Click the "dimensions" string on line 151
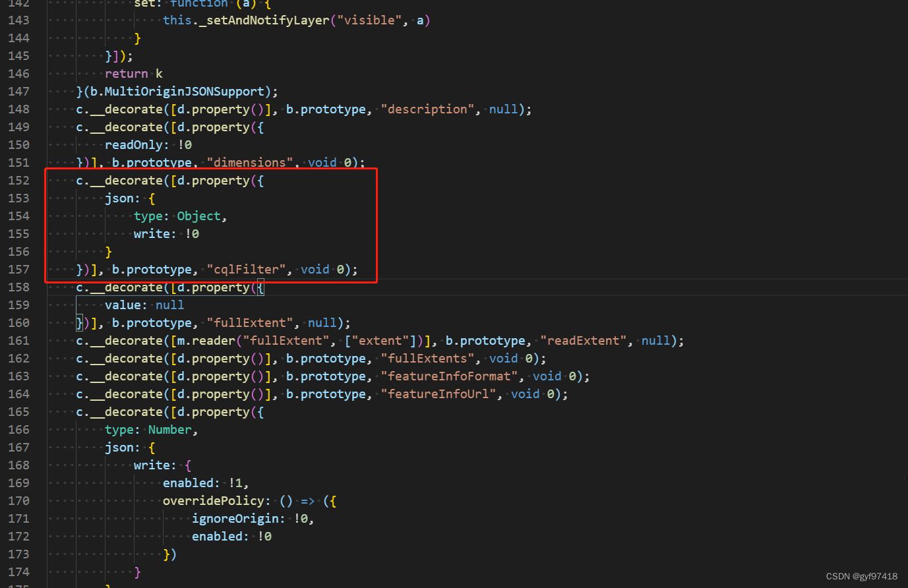This screenshot has height=588, width=908. [249, 163]
